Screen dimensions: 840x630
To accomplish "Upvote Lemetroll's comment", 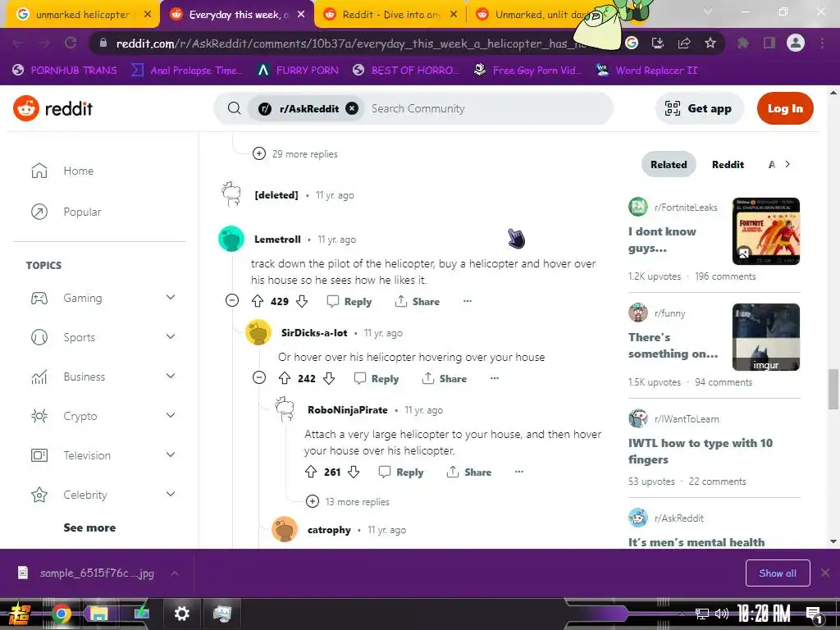I will point(258,302).
